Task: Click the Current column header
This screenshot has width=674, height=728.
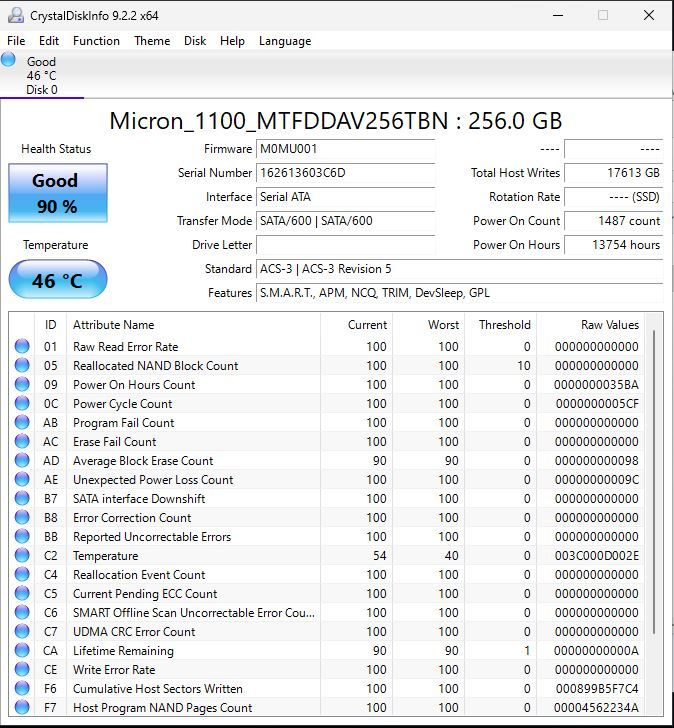Action: coord(356,325)
